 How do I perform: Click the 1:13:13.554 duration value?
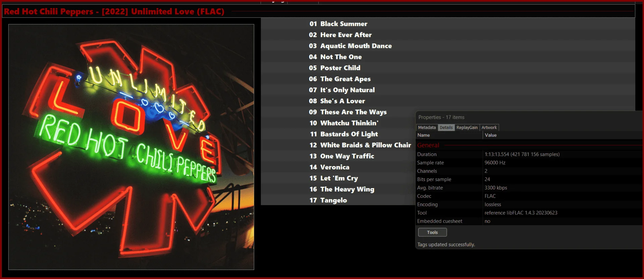tap(522, 154)
